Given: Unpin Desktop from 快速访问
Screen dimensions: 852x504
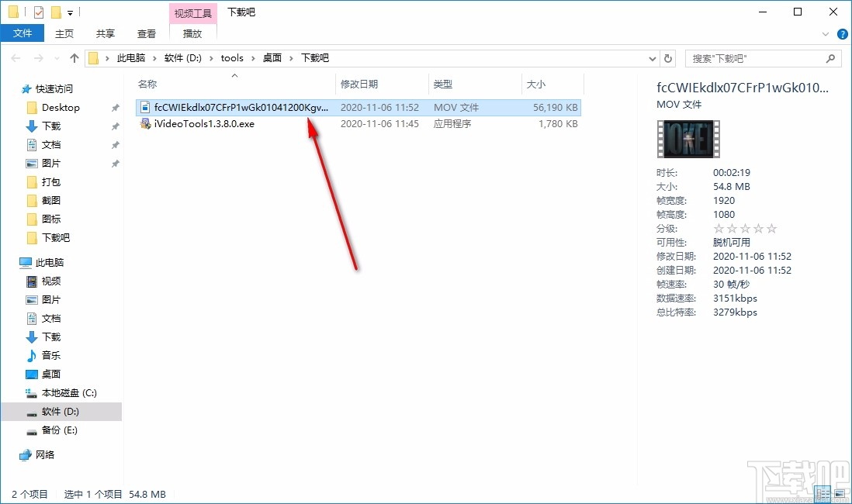Looking at the screenshot, I should point(114,108).
